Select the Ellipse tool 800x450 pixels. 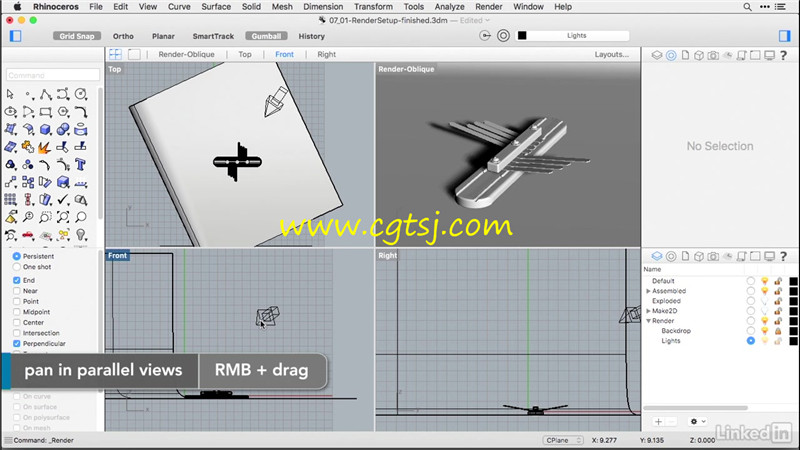(x=10, y=112)
